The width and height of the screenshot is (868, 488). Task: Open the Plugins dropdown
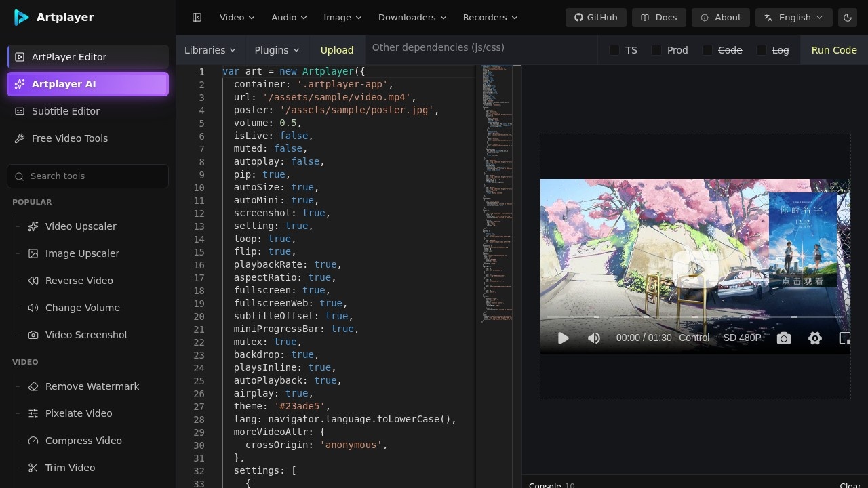(277, 50)
